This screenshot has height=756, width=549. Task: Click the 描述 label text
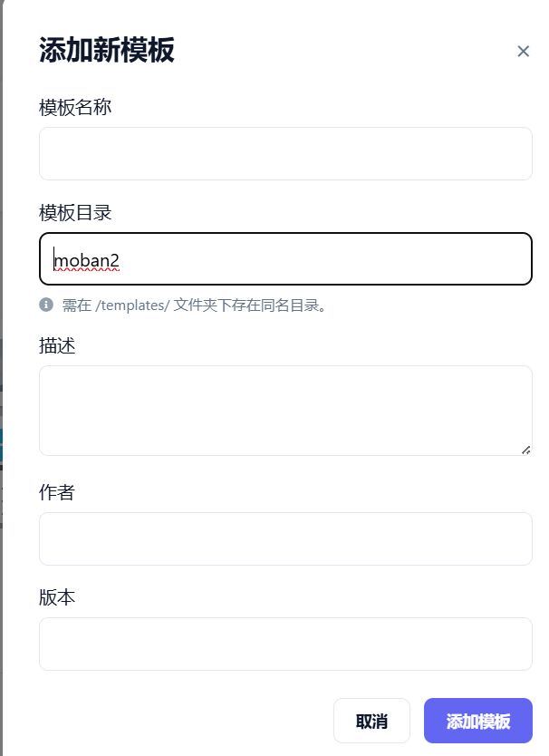tap(57, 345)
